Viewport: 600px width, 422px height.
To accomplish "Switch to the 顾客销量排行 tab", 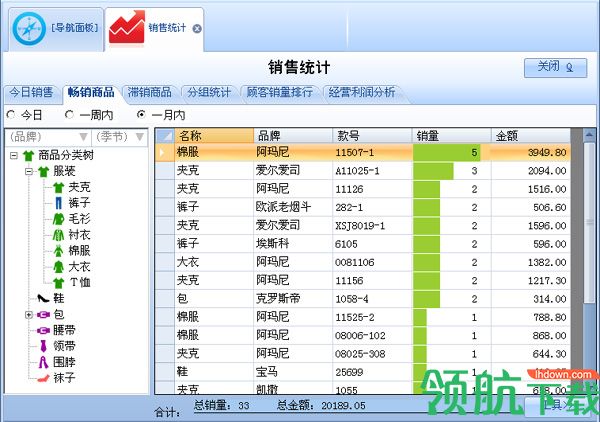I will tap(280, 92).
